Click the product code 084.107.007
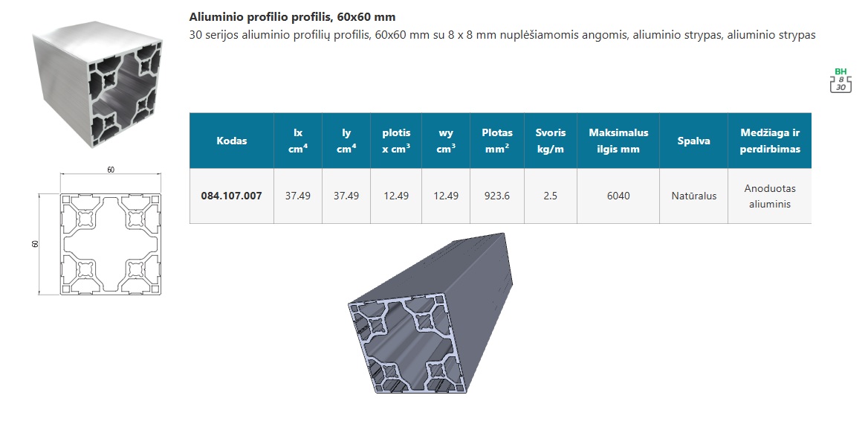The image size is (868, 430). pos(232,196)
